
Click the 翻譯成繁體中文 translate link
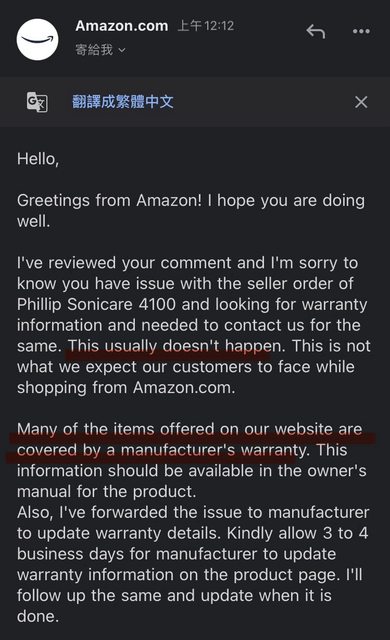point(123,102)
